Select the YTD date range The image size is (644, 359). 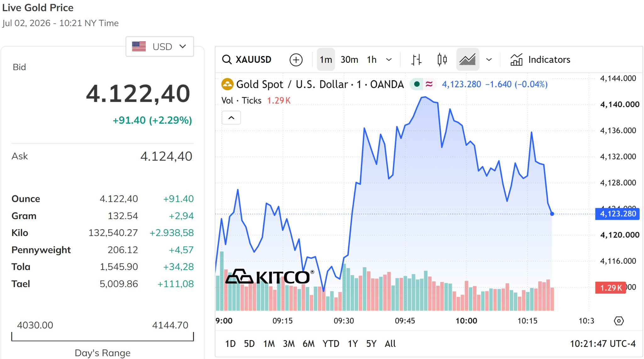point(331,344)
